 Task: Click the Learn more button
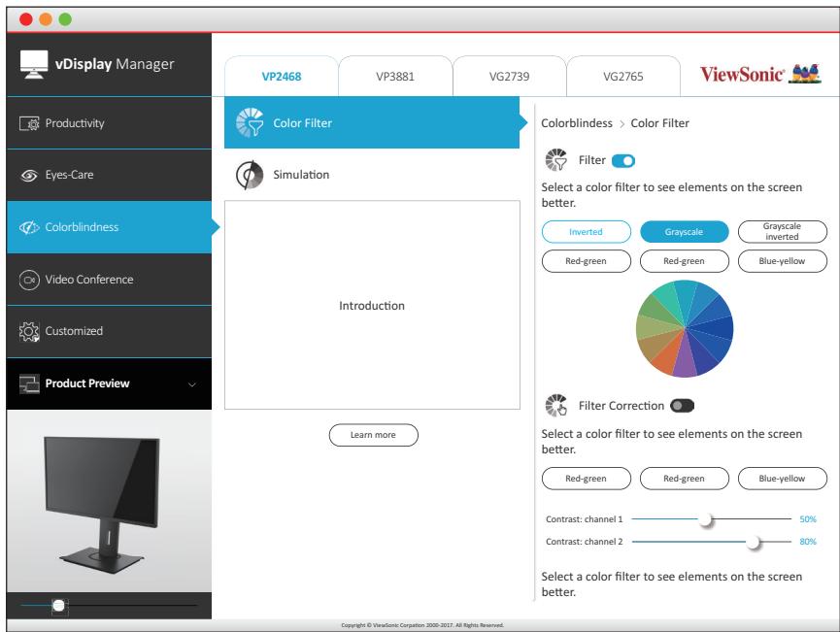(374, 435)
